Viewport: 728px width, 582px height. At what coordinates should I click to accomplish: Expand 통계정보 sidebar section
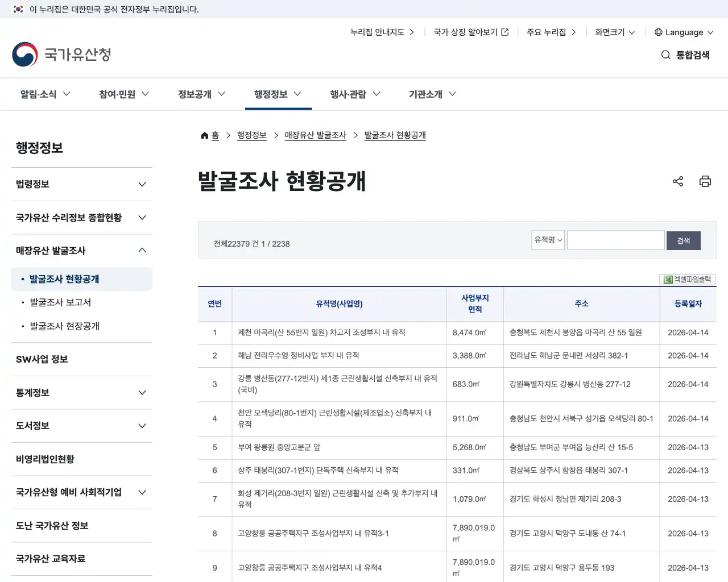pyautogui.click(x=82, y=393)
